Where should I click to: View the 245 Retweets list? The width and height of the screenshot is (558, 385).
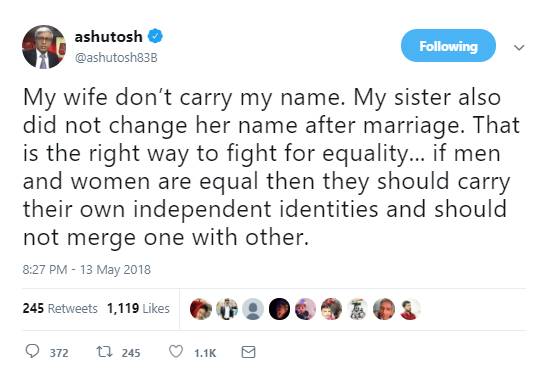tap(60, 308)
